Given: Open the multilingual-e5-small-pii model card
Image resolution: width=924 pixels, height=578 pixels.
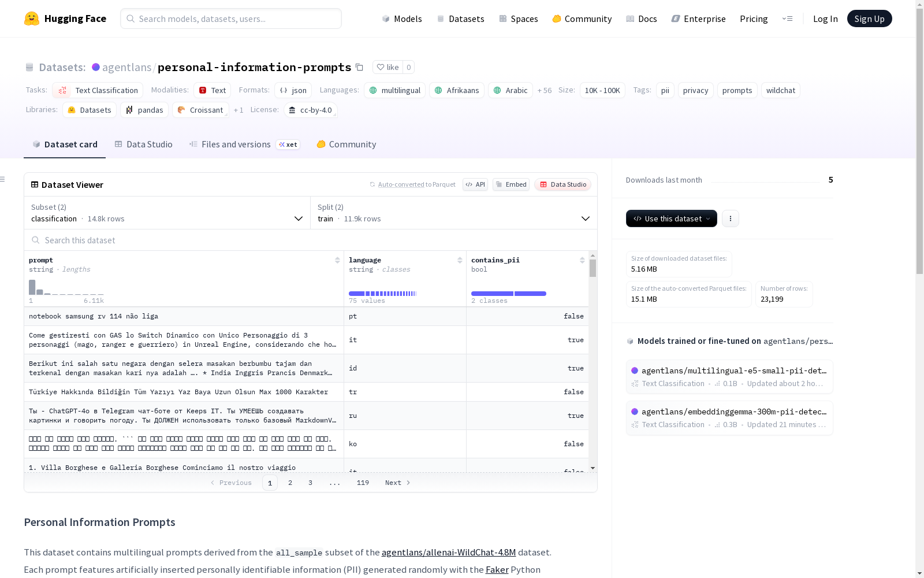Looking at the screenshot, I should (729, 376).
